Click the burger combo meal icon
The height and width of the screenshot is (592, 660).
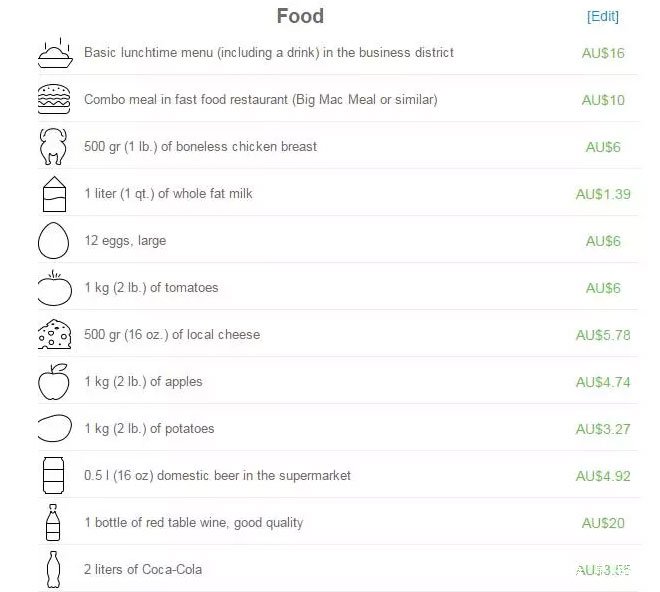coord(54,99)
